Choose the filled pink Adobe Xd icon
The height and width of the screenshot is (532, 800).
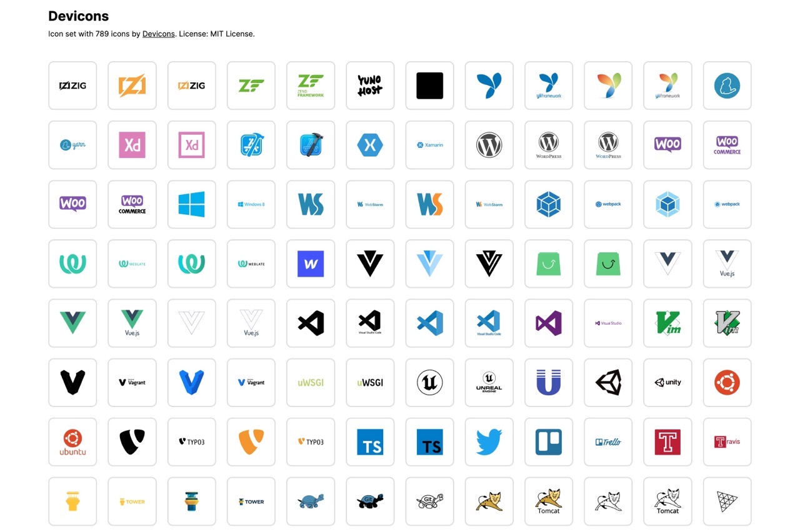pyautogui.click(x=132, y=145)
